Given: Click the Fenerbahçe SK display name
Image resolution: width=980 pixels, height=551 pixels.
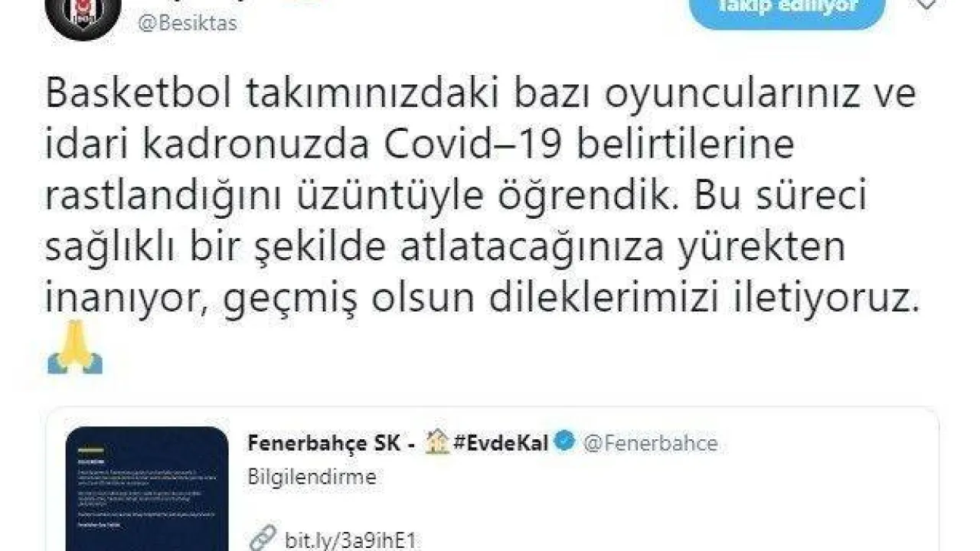Looking at the screenshot, I should pos(325,443).
